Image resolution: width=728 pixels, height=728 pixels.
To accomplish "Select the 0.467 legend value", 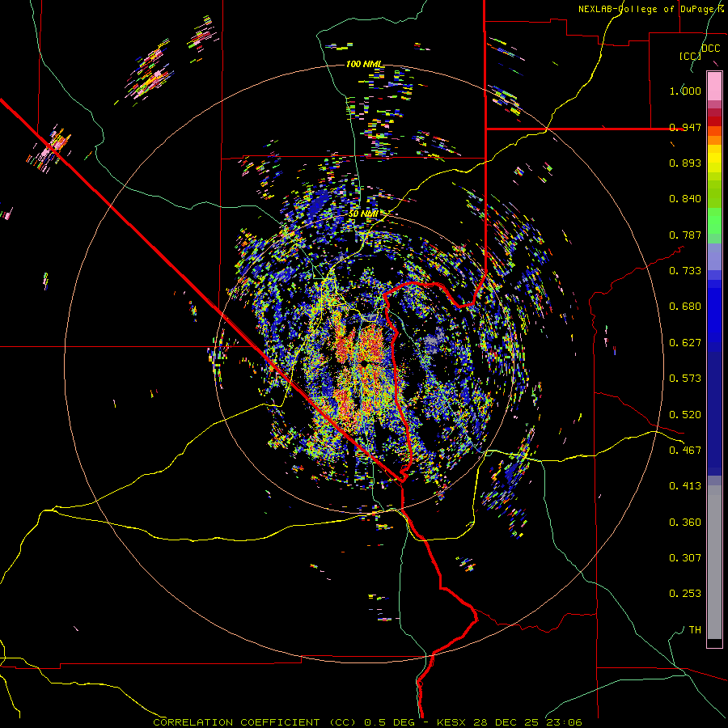I will click(x=685, y=451).
